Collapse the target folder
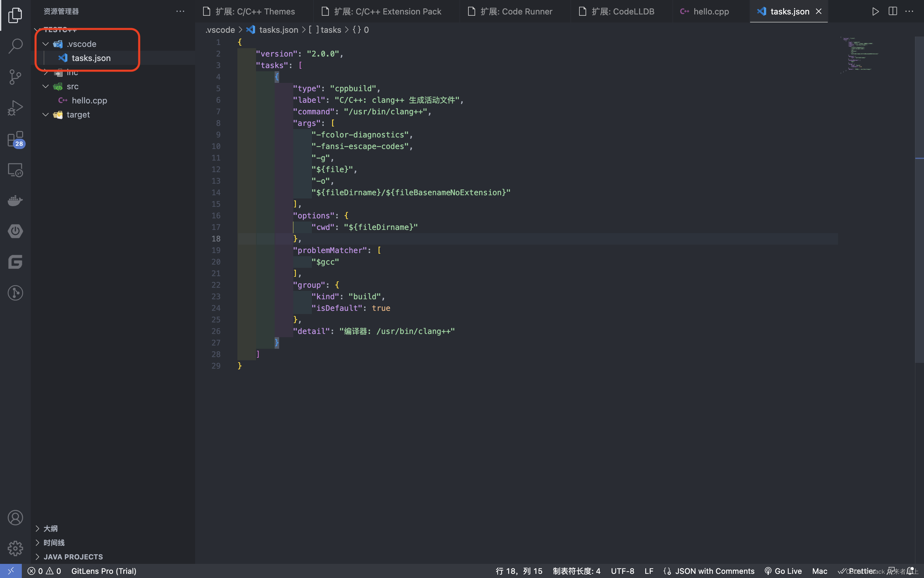Image resolution: width=924 pixels, height=578 pixels. tap(46, 115)
